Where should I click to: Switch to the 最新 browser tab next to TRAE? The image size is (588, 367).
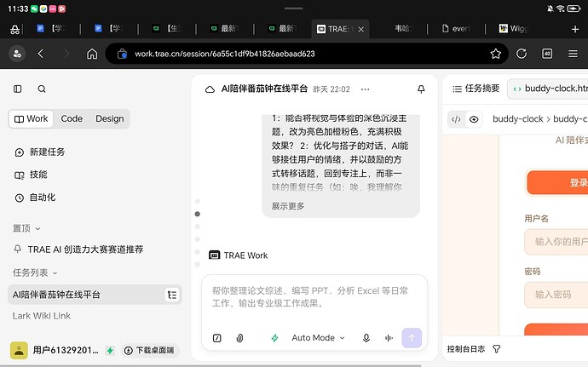pos(282,29)
